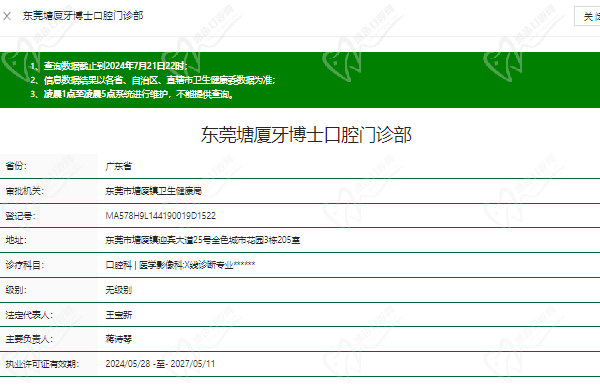
Task: Click main person in charge 蒋诗琴
Action: 119,339
